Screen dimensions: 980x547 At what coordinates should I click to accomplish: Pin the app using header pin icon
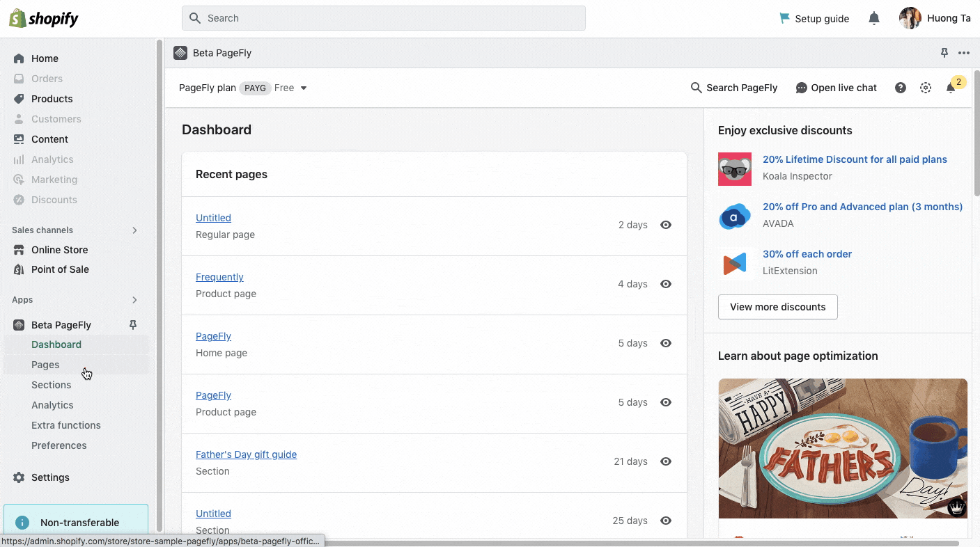[x=944, y=53]
